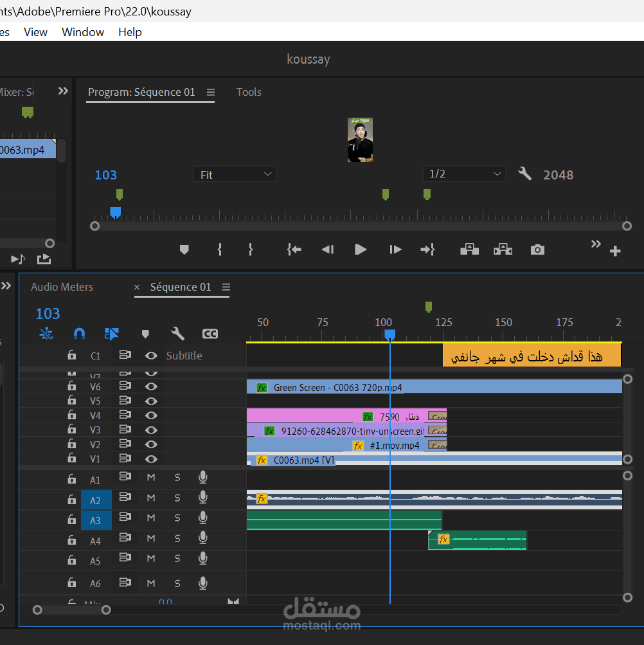Image resolution: width=644 pixels, height=645 pixels.
Task: Enable voice-over record on A6
Action: (202, 583)
